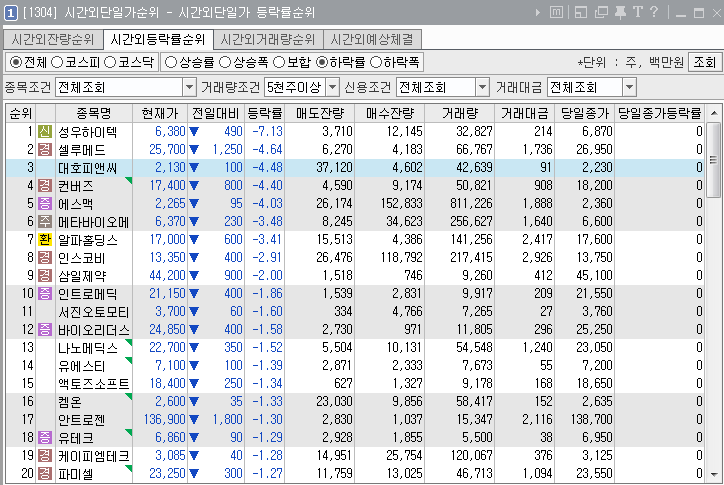Screen dimensions: 724x485
Task: Sort by the 등락률 column header
Action: [265, 113]
